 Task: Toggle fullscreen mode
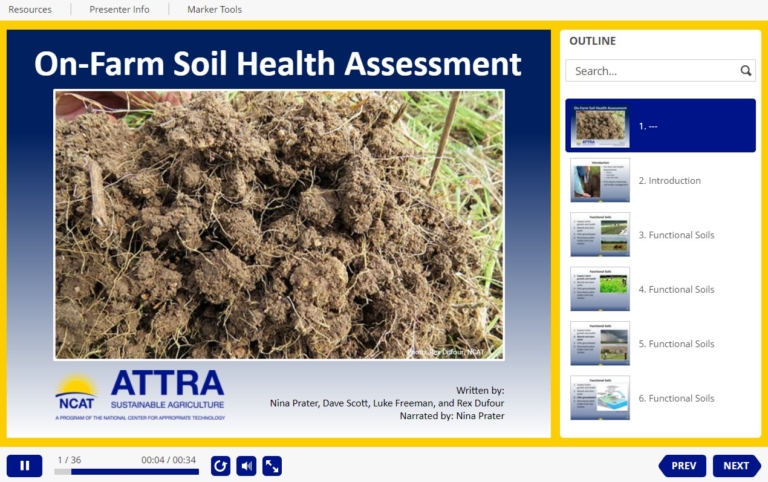click(272, 466)
